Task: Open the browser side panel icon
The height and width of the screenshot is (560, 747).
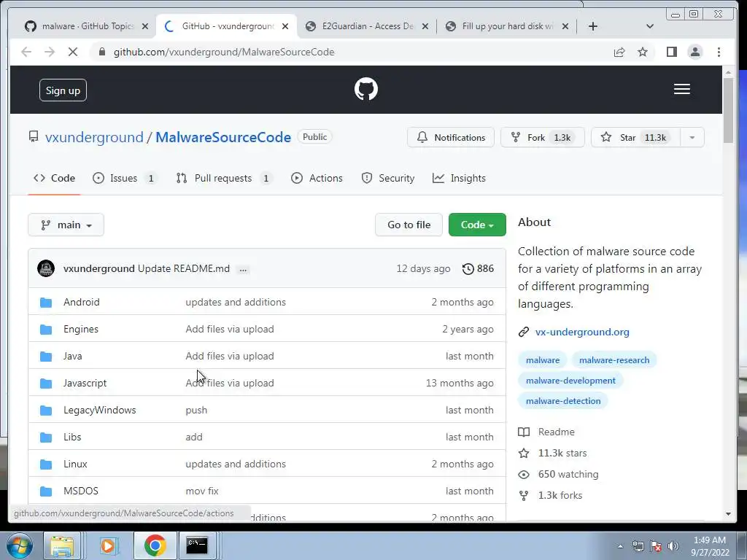Action: point(672,52)
